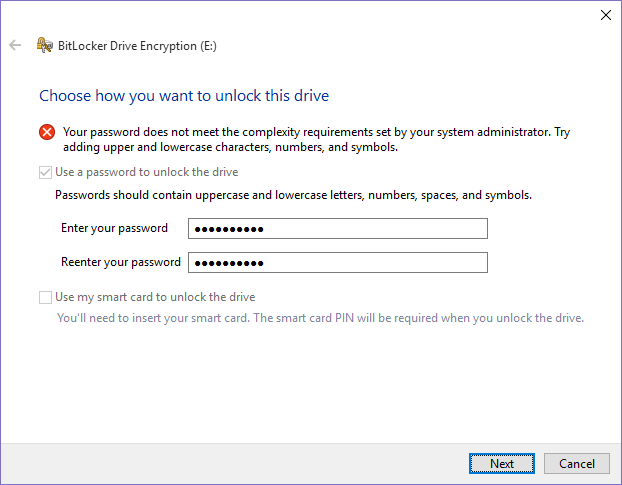The height and width of the screenshot is (485, 622).
Task: Click the 'Choose how you want to unlock' heading
Action: click(184, 96)
